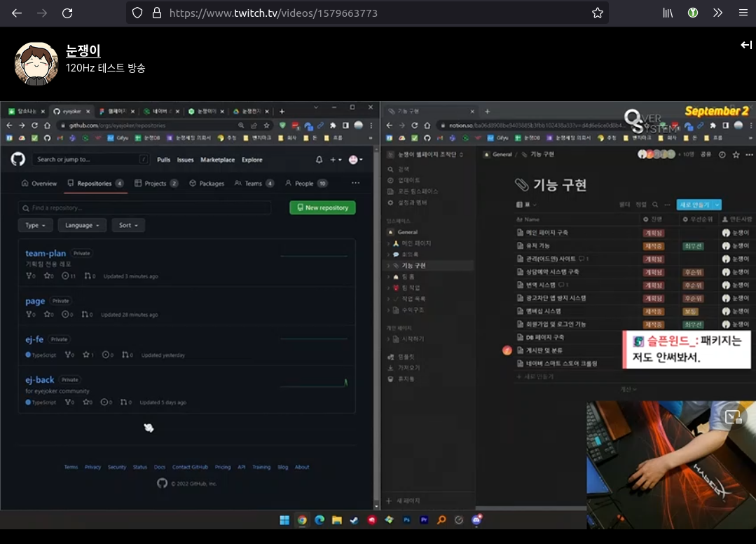756x544 pixels.
Task: Click the New repository button
Action: tap(322, 208)
